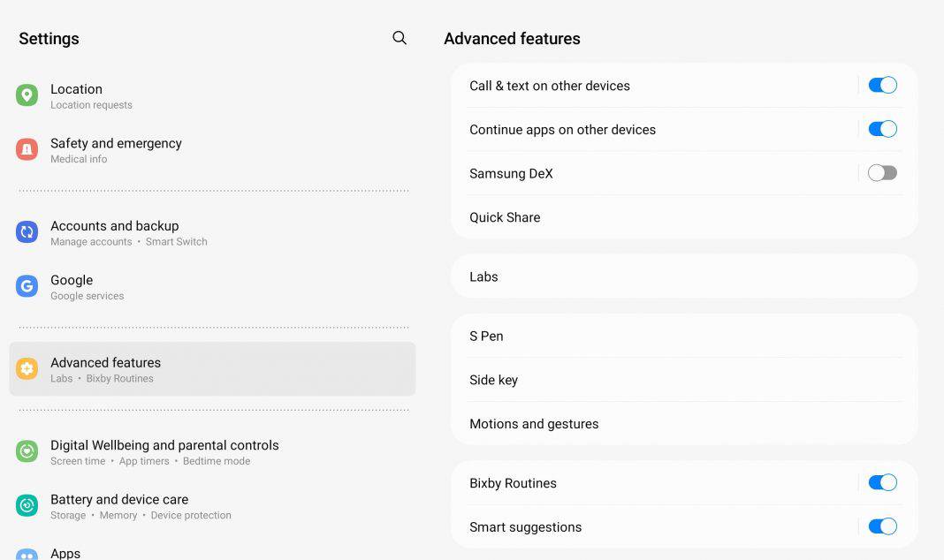The image size is (944, 560).
Task: Open the Apps settings section
Action: click(65, 552)
